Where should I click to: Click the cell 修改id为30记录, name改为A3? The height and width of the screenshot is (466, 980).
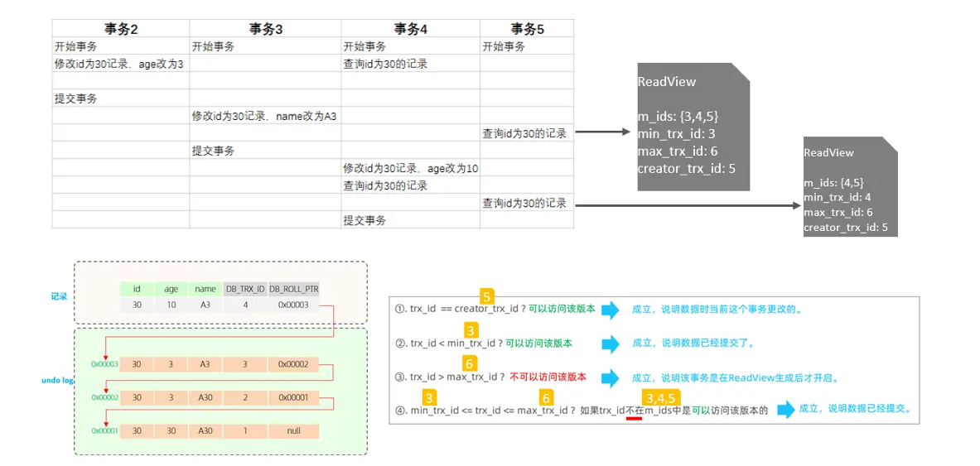[264, 116]
